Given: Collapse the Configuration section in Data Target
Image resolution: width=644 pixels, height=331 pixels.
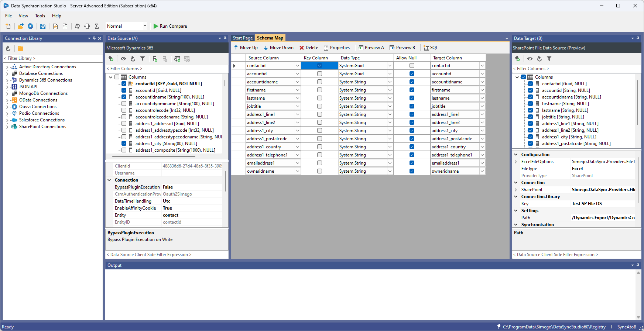Looking at the screenshot, I should click(516, 155).
